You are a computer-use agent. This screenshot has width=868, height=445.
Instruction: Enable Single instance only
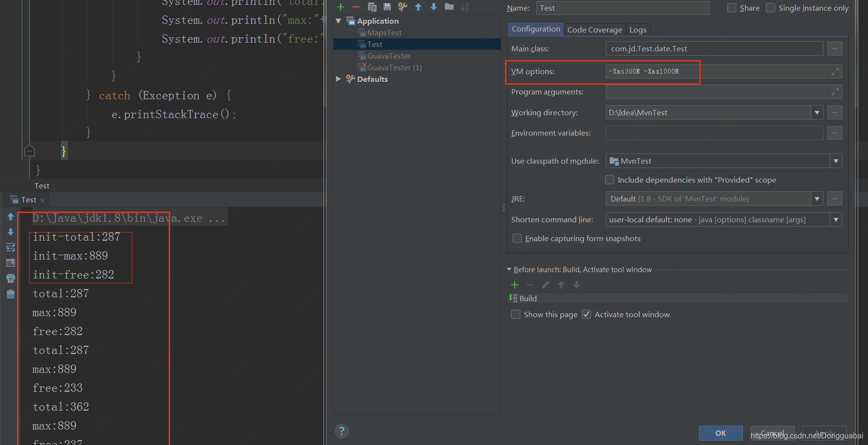coord(770,8)
